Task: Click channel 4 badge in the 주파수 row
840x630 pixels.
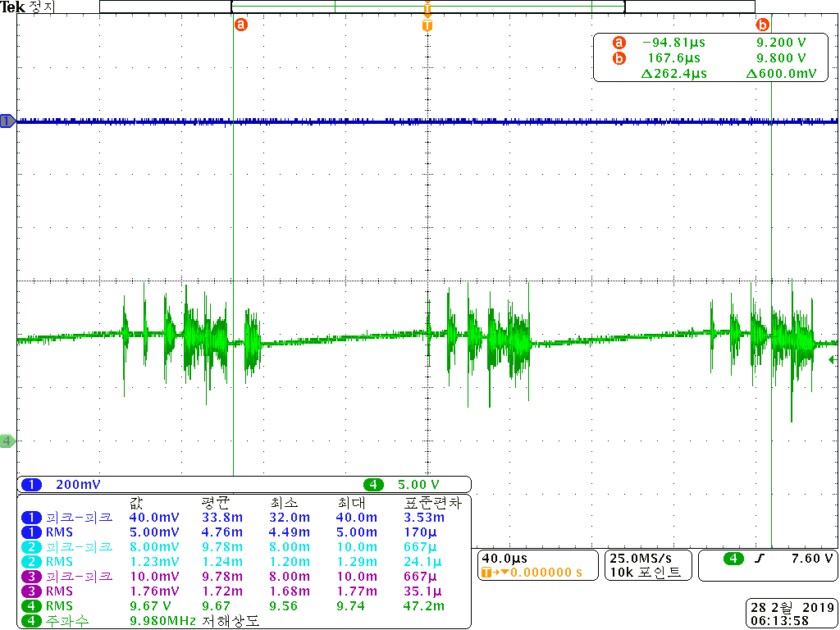Action: click(32, 621)
